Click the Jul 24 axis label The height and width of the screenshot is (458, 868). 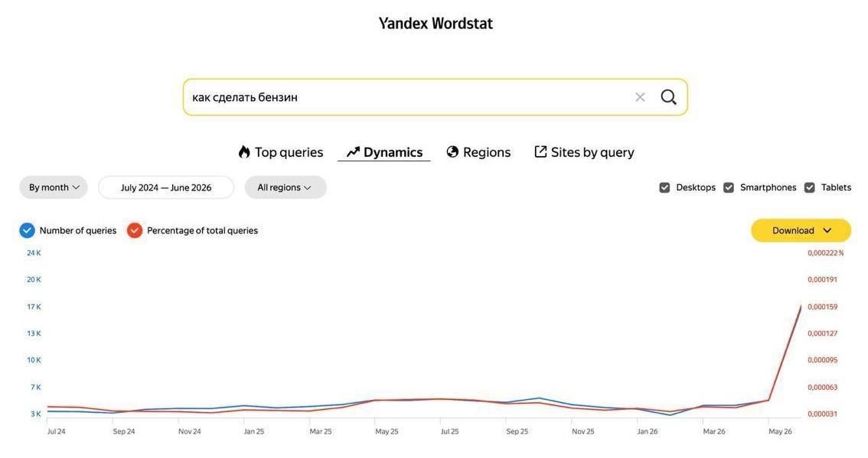[x=57, y=431]
